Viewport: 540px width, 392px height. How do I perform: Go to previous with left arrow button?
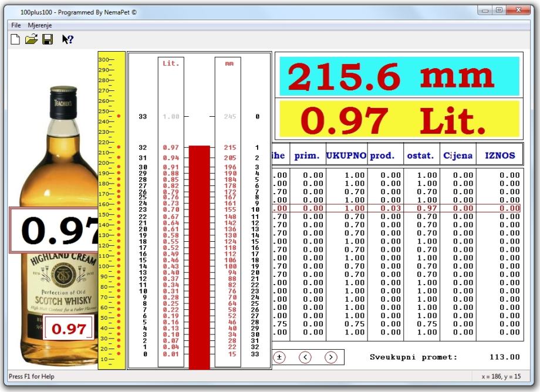click(x=305, y=357)
